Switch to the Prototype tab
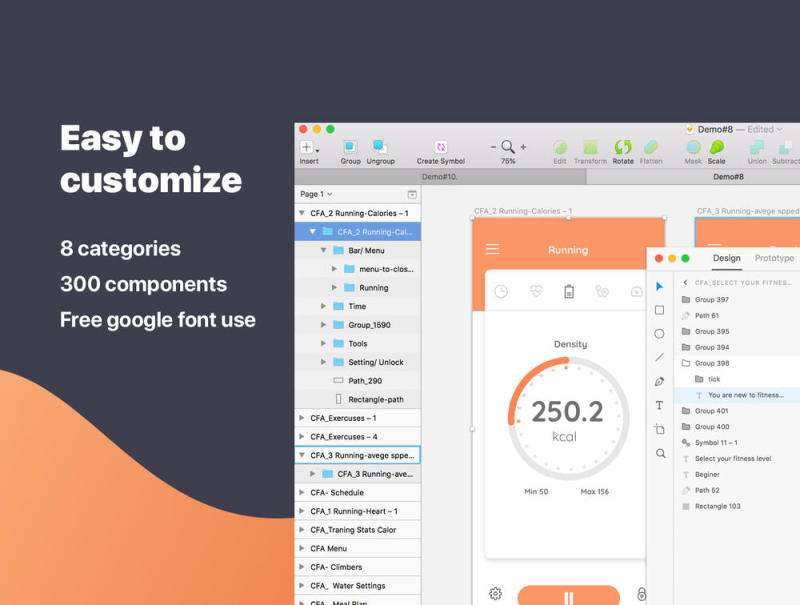This screenshot has width=800, height=605. 774,258
